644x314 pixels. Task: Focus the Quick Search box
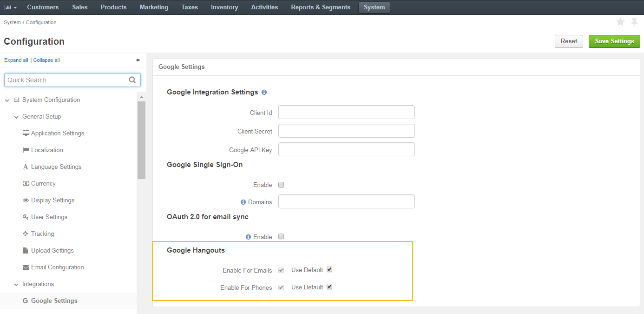(x=72, y=80)
